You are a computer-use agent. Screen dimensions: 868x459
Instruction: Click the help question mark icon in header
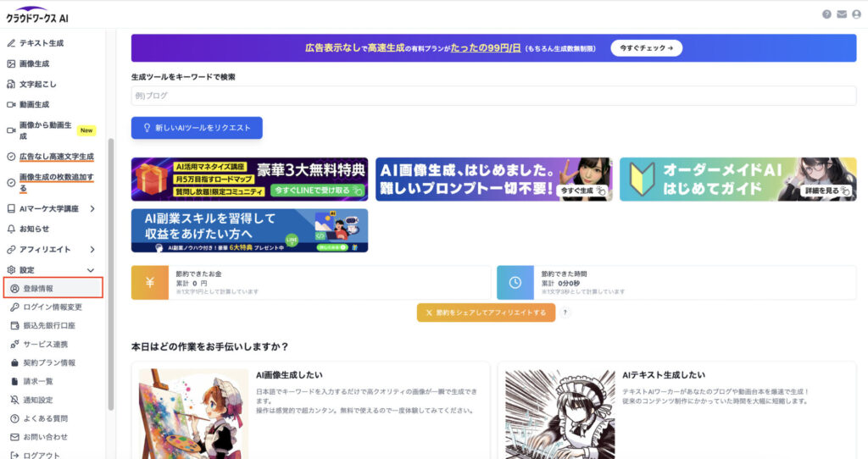click(x=826, y=14)
